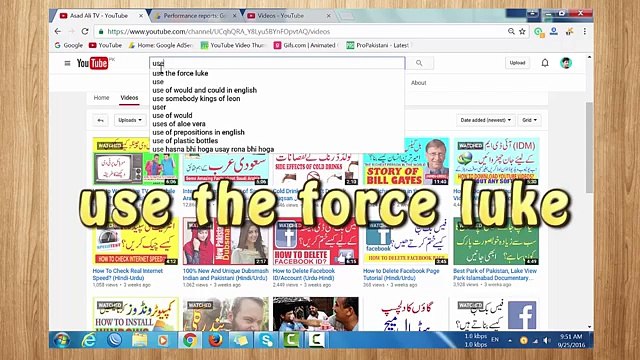
Task: Open How to Install Windows video thumbnail
Action: click(x=136, y=313)
